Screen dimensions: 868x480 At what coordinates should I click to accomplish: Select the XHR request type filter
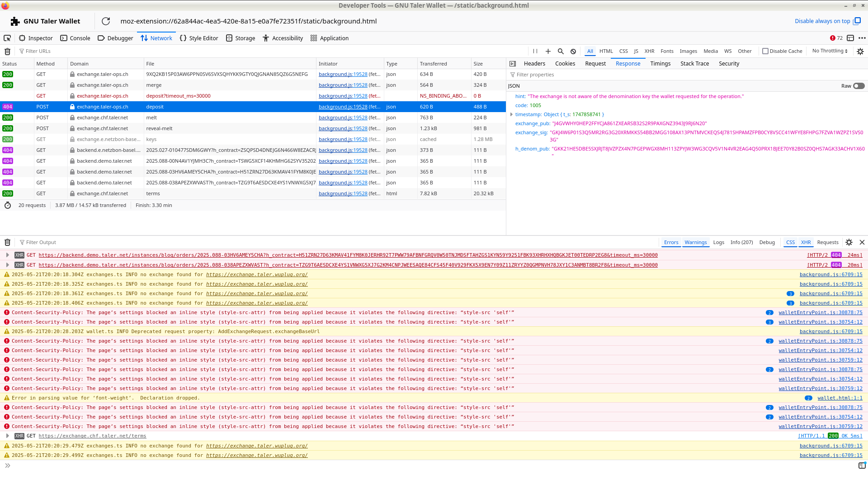[x=649, y=52]
